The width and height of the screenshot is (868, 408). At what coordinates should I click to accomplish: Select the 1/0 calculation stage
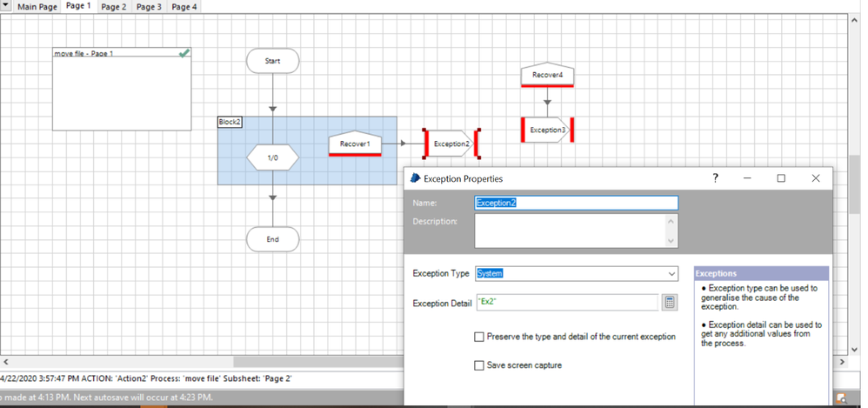pyautogui.click(x=273, y=157)
